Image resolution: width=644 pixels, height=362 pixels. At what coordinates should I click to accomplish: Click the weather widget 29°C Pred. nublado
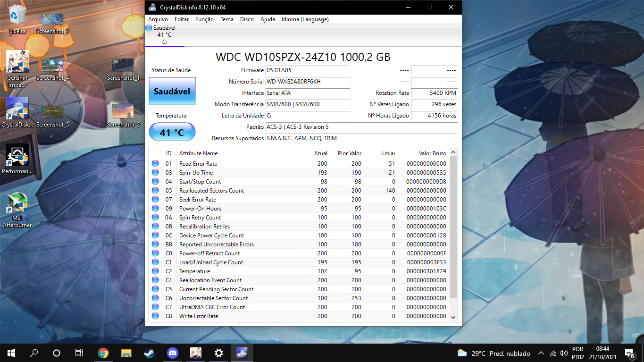pyautogui.click(x=493, y=353)
